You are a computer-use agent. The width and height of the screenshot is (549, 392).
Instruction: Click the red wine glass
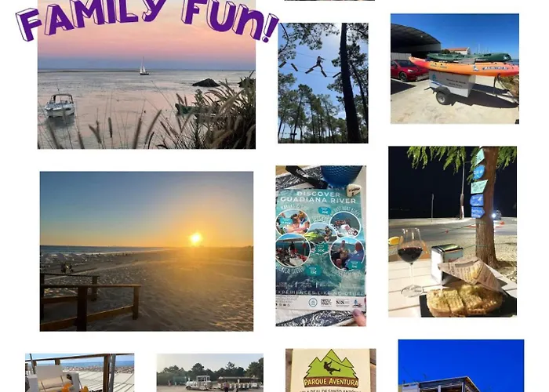(410, 263)
